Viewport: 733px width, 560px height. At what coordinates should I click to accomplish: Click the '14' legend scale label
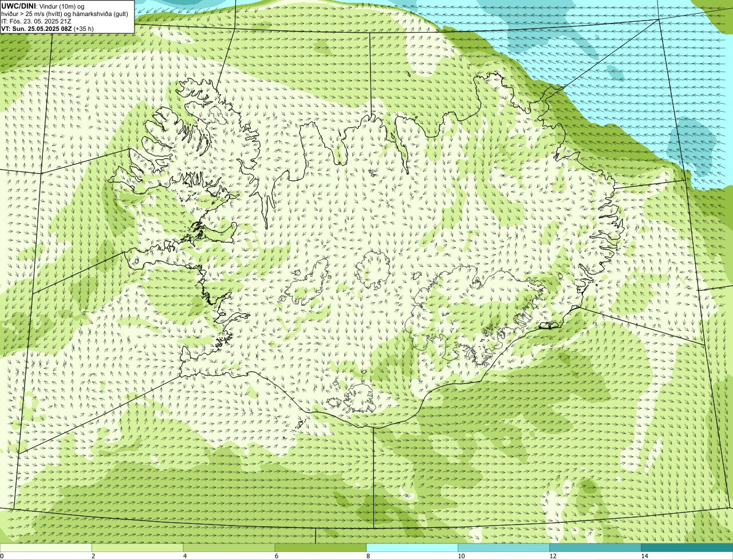point(644,556)
